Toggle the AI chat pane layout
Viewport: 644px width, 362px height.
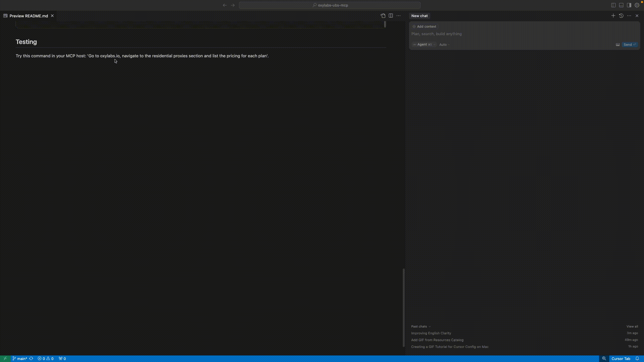(x=629, y=5)
